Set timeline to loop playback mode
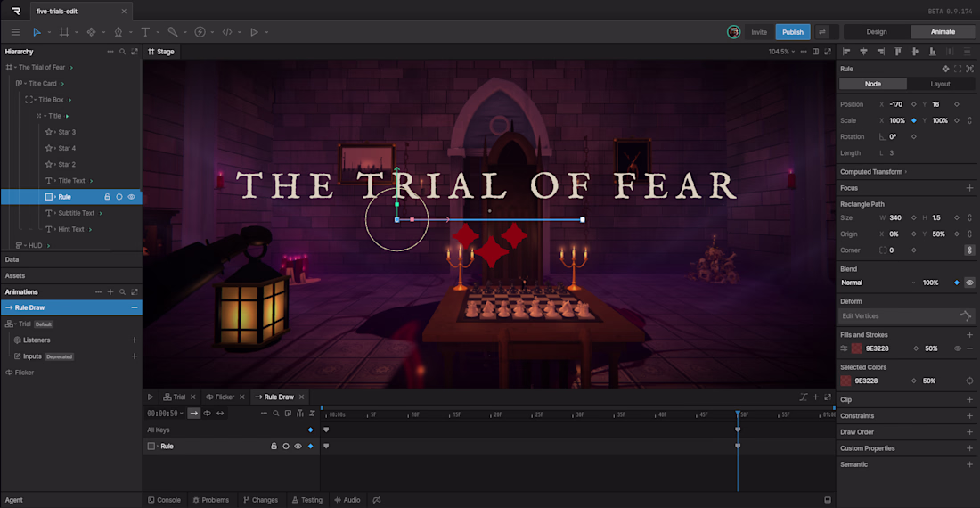This screenshot has height=508, width=980. 207,413
